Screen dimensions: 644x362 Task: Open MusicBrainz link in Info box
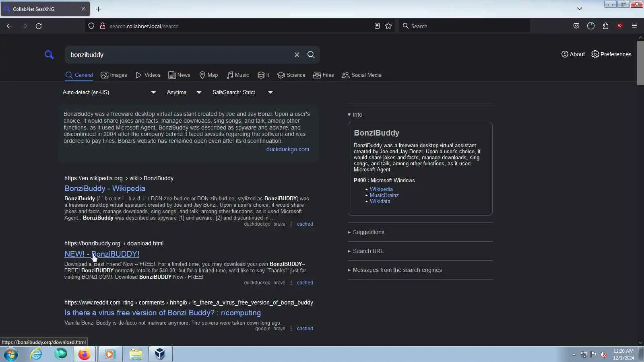tap(384, 195)
